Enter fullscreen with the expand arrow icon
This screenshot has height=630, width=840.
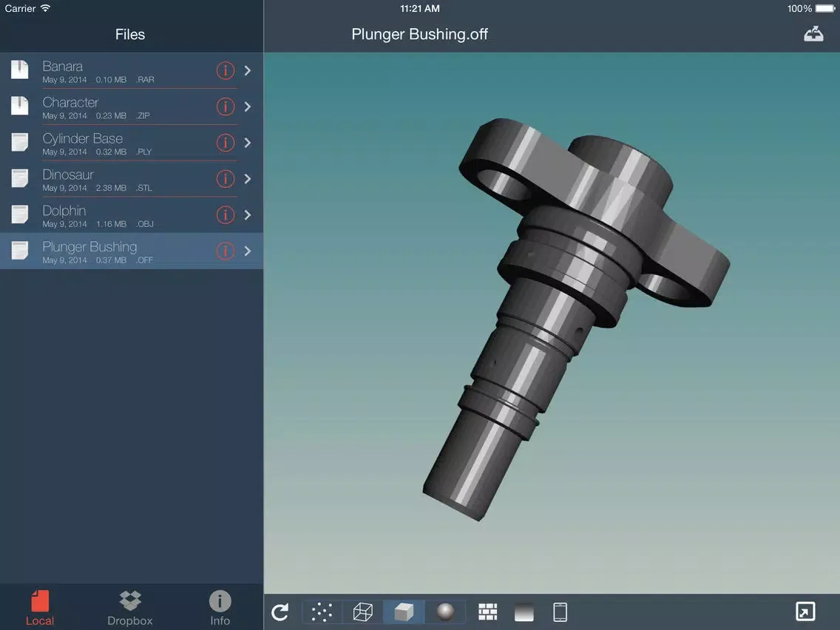[x=805, y=612]
